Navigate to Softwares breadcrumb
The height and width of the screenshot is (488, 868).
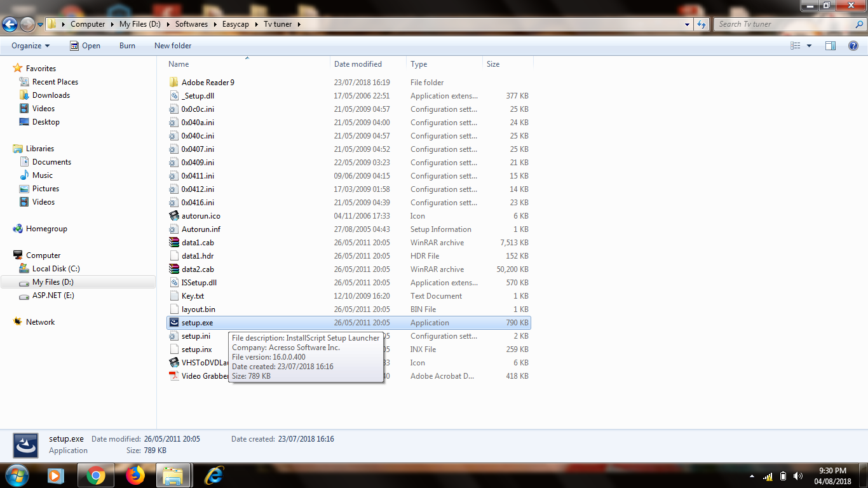[191, 24]
